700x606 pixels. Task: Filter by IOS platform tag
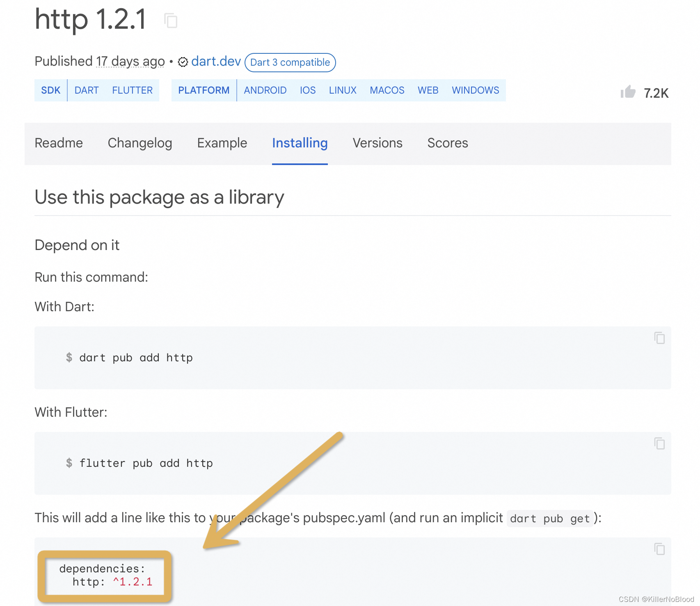pyautogui.click(x=308, y=90)
